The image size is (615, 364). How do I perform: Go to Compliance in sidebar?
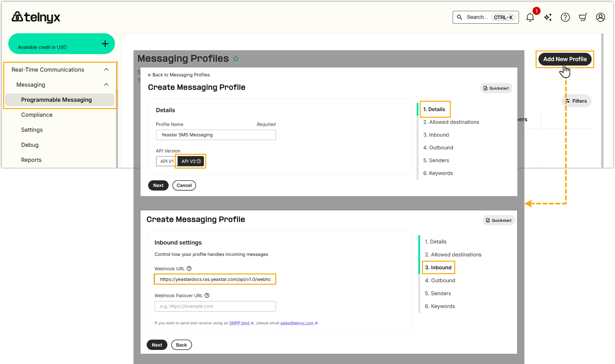pyautogui.click(x=37, y=115)
